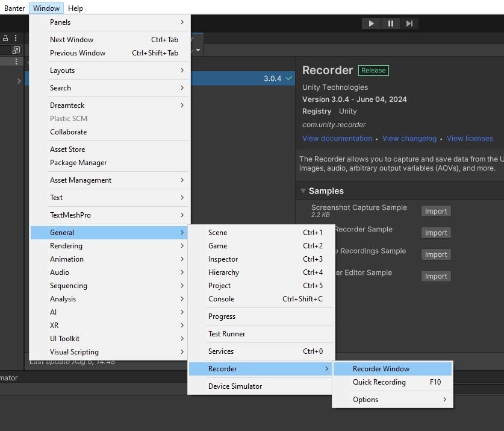This screenshot has width=504, height=431.
Task: Click the maximize panel icon below the lock
Action: click(x=16, y=50)
